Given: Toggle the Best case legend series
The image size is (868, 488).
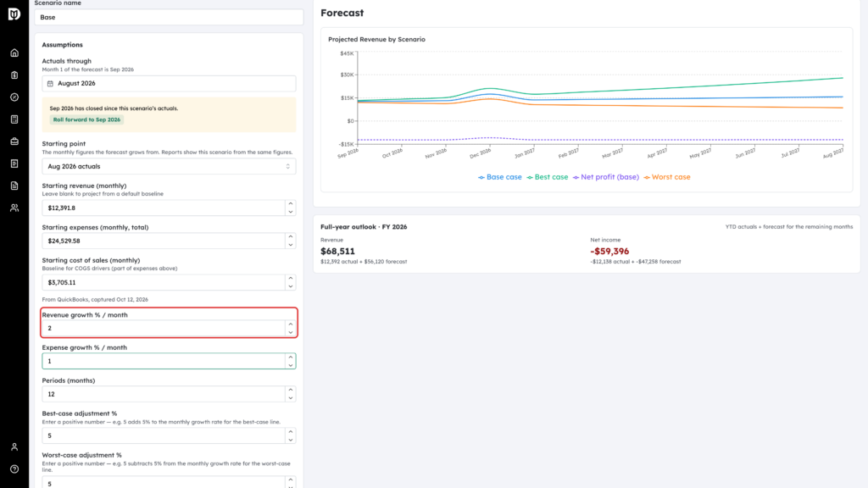Looking at the screenshot, I should (x=548, y=177).
